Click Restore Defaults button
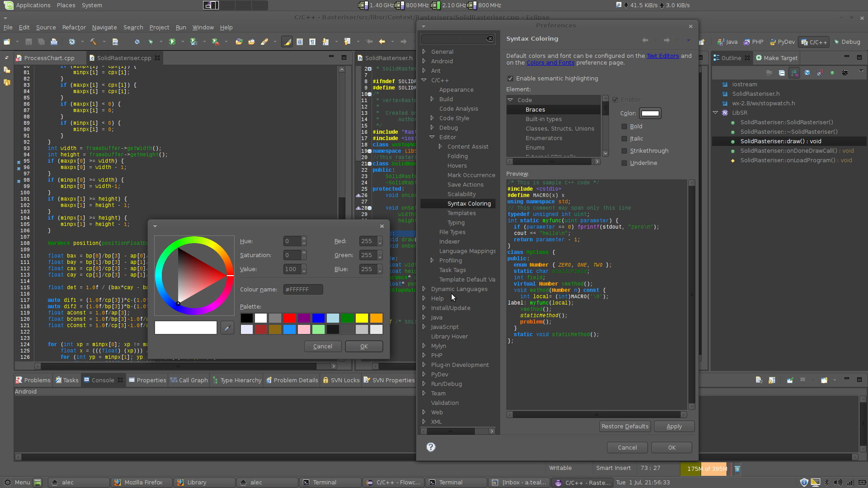 (625, 426)
